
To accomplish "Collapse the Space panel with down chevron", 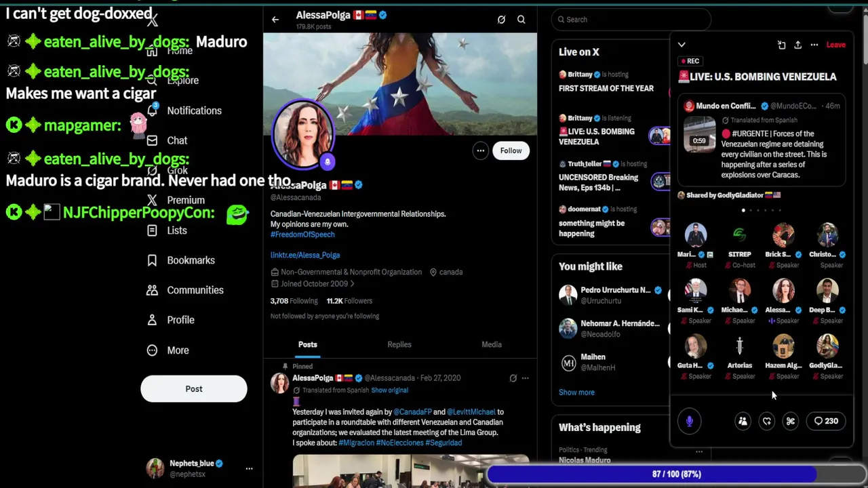I will click(x=682, y=45).
